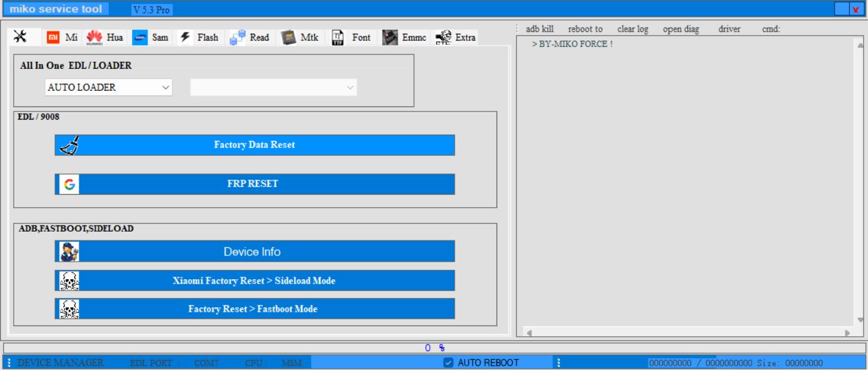Click the FRP RESET button

point(255,184)
